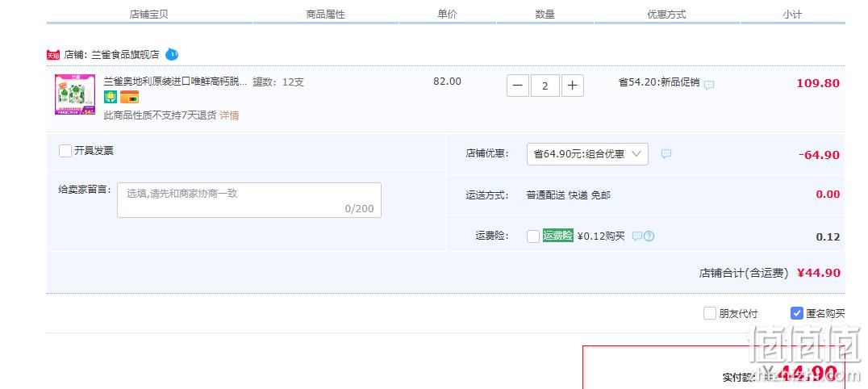The width and height of the screenshot is (868, 389).
Task: Click the orange credit card icon under product
Action: tap(130, 97)
